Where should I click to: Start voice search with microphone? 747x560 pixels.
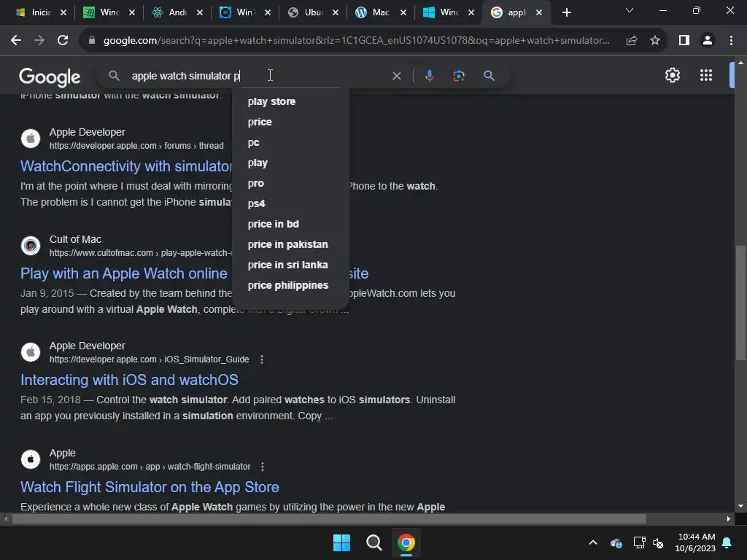click(x=429, y=76)
